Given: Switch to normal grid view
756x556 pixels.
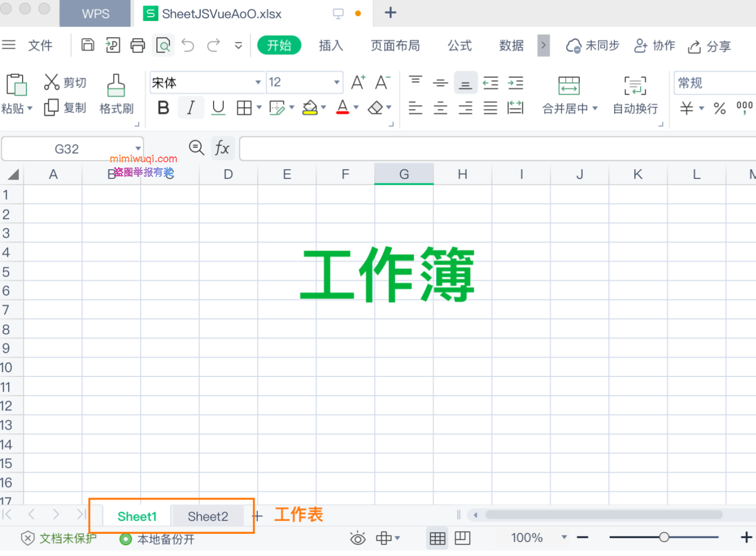Looking at the screenshot, I should click(437, 538).
